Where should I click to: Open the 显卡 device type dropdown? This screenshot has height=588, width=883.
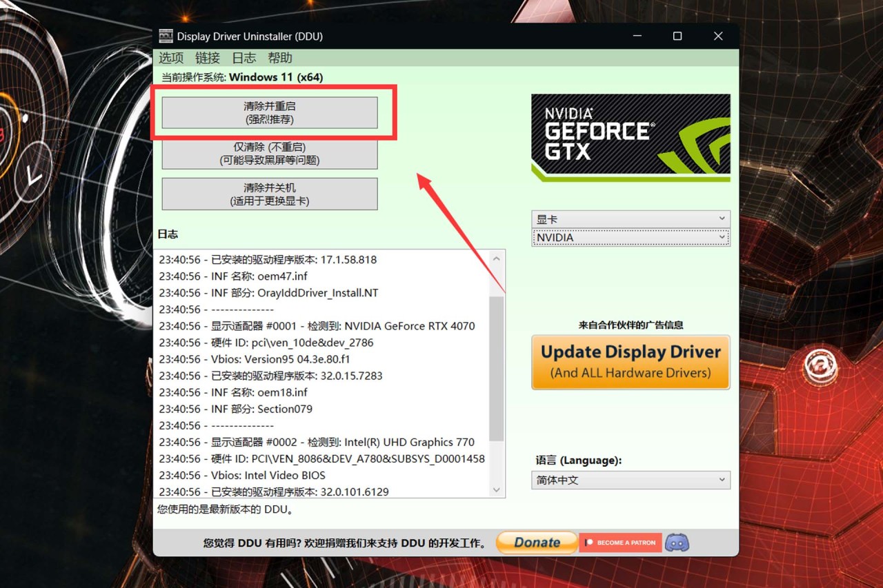pos(631,219)
